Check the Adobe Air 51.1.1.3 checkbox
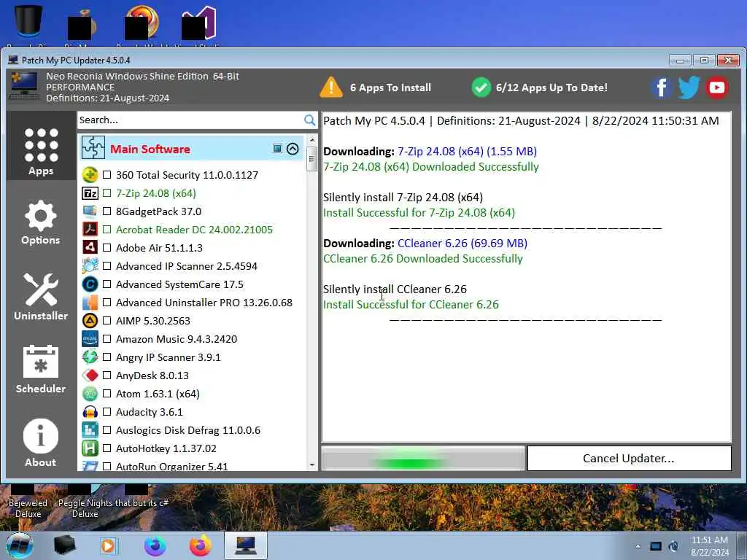The width and height of the screenshot is (747, 560). (107, 248)
